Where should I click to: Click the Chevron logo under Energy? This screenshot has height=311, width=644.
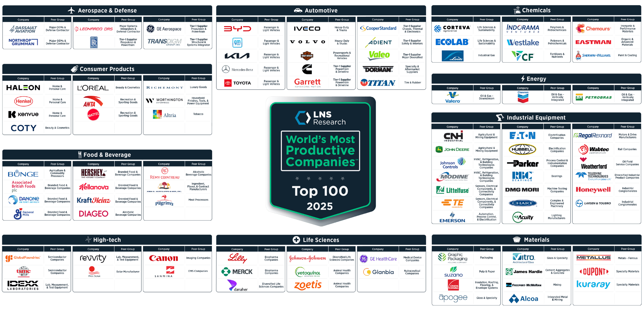point(522,96)
